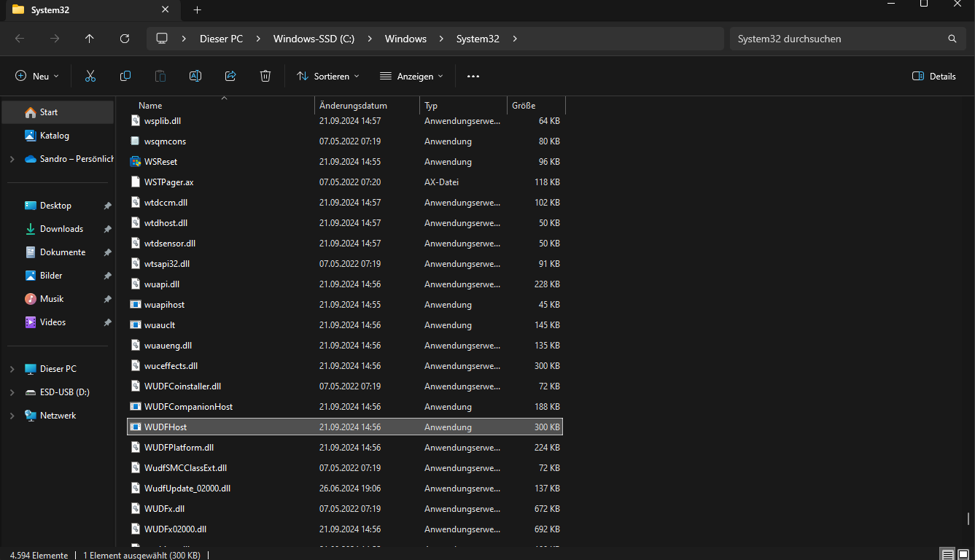Open the three-dot more options menu
Image resolution: width=975 pixels, height=560 pixels.
[473, 76]
